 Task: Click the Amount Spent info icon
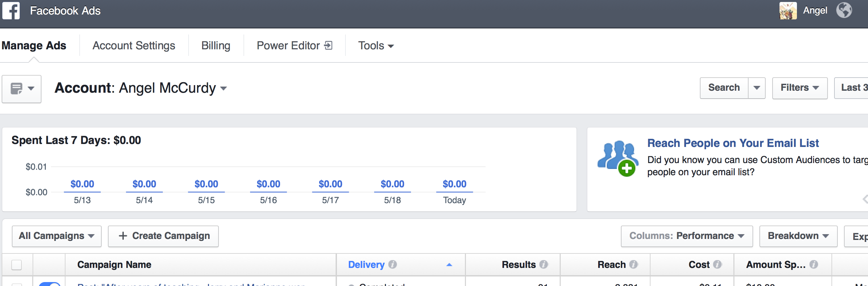click(x=813, y=264)
